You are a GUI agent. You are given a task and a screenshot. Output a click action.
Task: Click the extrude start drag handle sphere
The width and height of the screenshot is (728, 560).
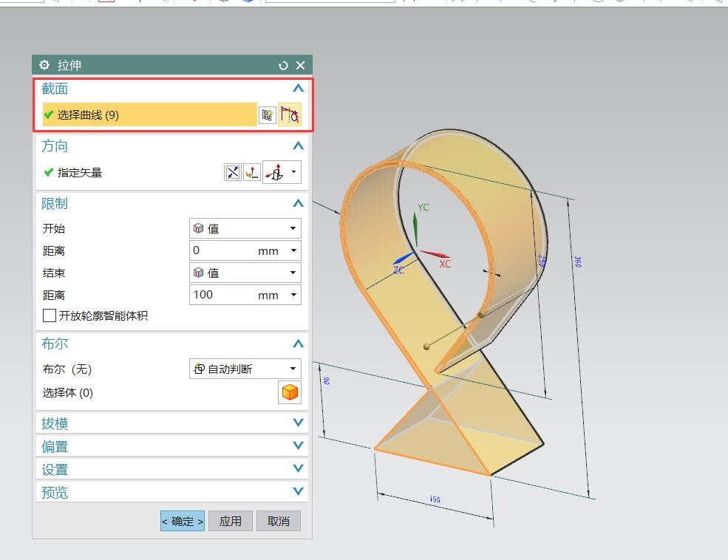(x=480, y=315)
